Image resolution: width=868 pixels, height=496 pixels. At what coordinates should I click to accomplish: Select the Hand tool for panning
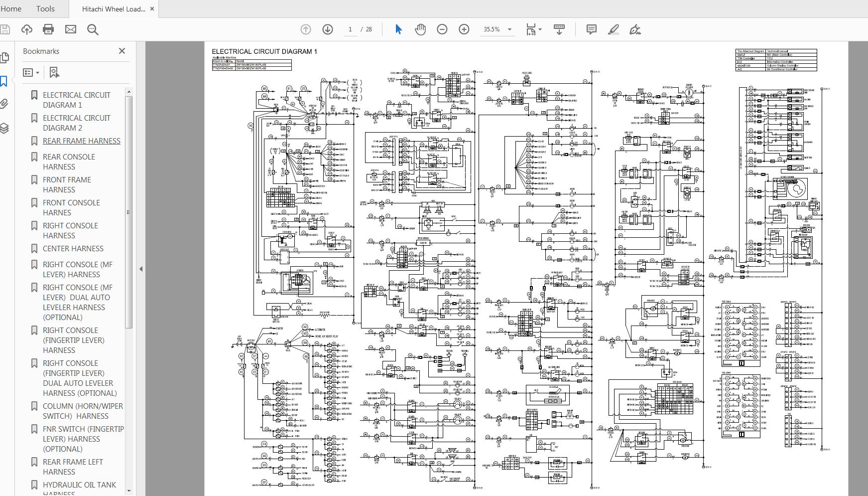(x=420, y=29)
